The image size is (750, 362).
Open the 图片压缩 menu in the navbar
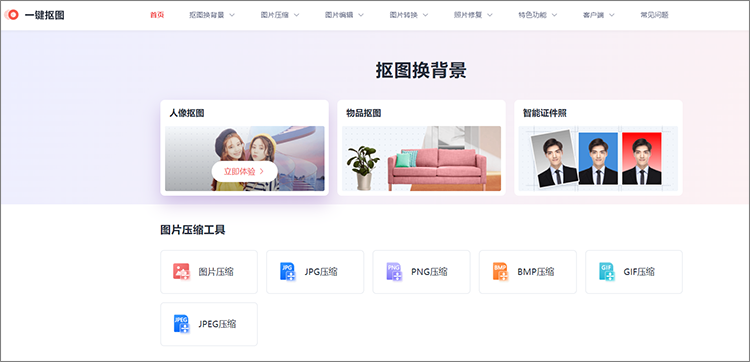275,15
